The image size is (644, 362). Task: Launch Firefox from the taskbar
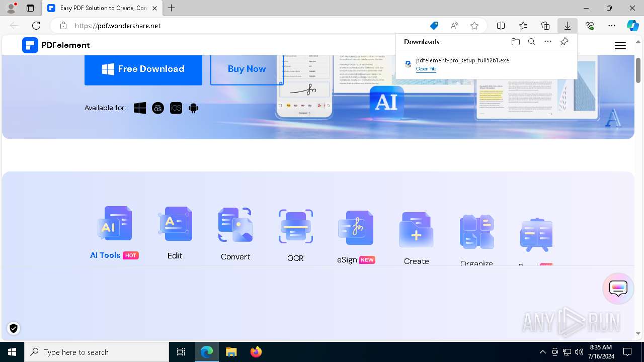[256, 352]
